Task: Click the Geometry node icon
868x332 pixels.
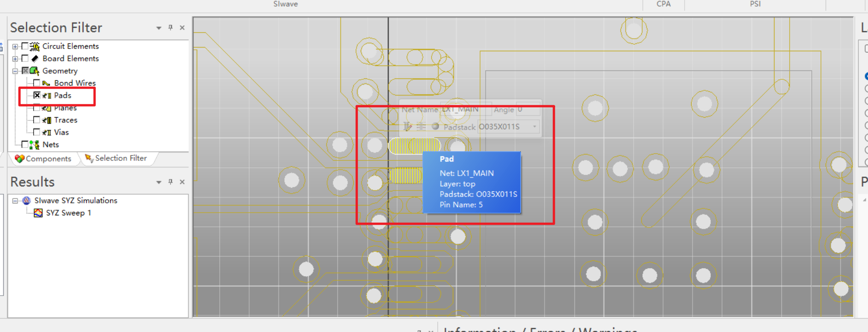Action: point(35,71)
